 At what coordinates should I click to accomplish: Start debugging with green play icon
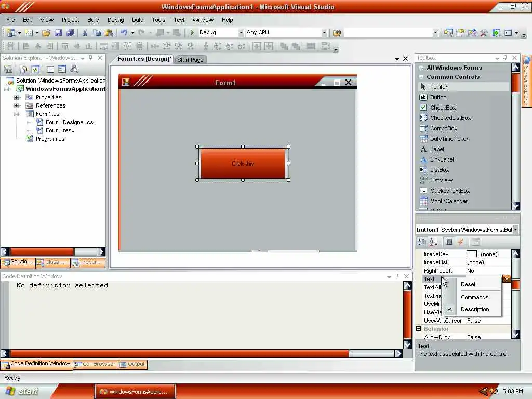[x=192, y=33]
